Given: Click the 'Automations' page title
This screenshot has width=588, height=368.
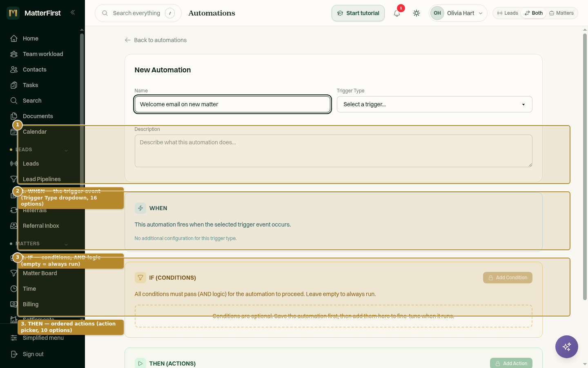Looking at the screenshot, I should [x=212, y=13].
